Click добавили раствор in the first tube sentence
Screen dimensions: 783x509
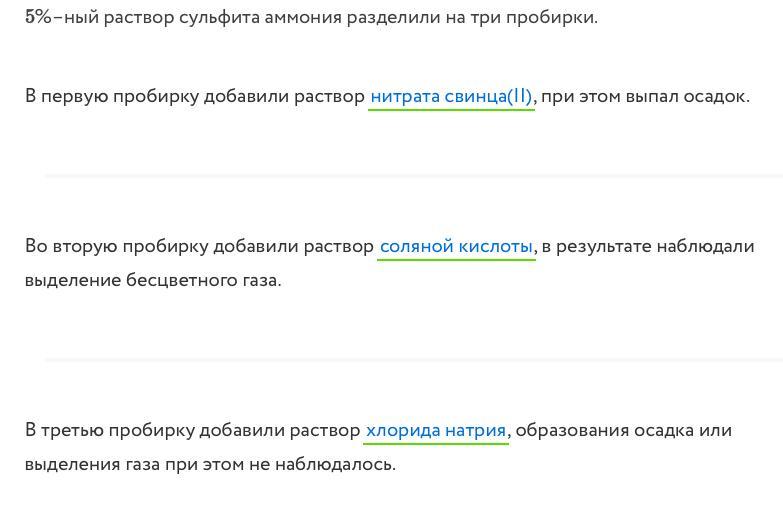tap(284, 96)
